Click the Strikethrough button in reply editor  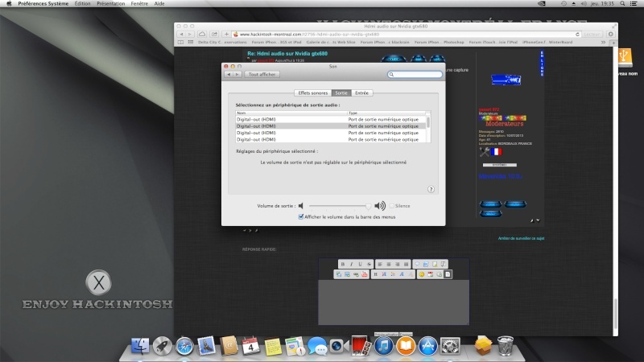click(x=369, y=264)
